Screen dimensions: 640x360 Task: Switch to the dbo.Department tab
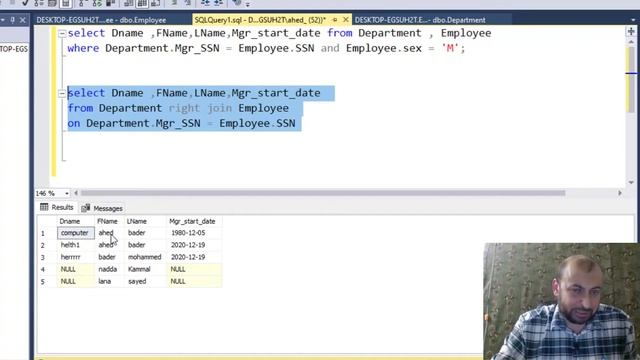(x=420, y=20)
